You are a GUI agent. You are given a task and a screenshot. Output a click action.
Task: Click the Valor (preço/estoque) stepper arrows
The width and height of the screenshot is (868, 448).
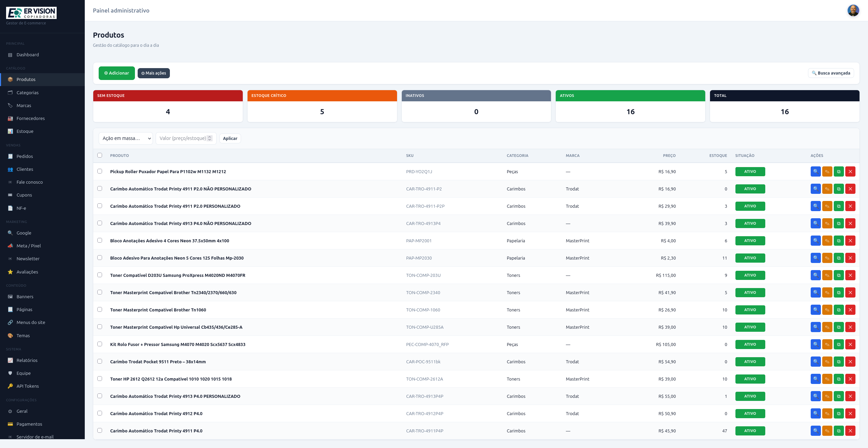210,138
